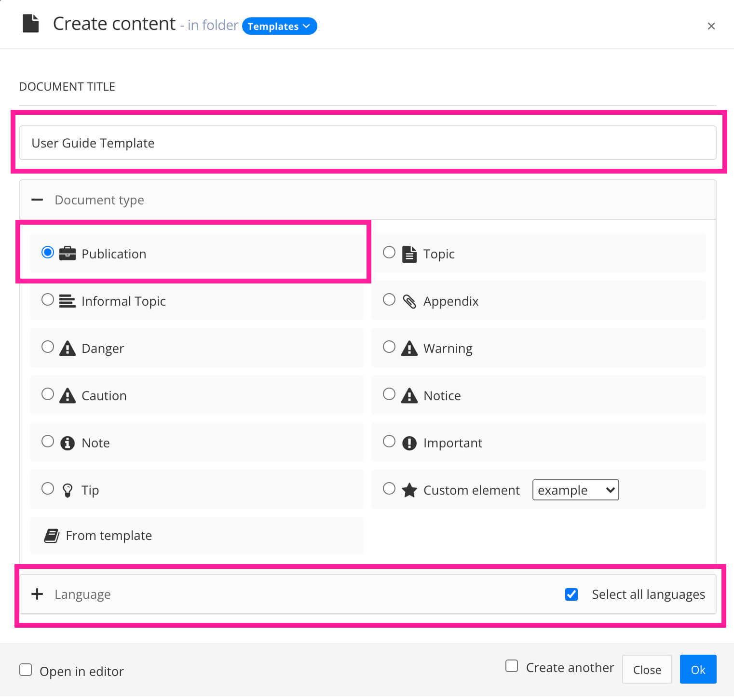The height and width of the screenshot is (700, 734).
Task: Disable Select all languages
Action: 571,594
